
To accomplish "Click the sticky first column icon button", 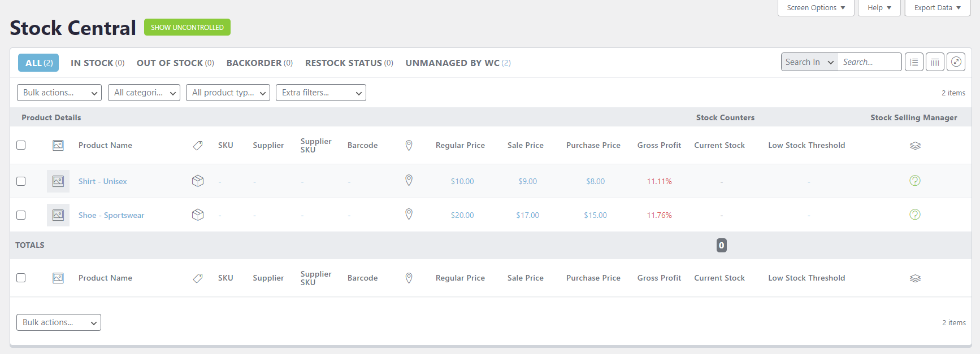I will [914, 62].
